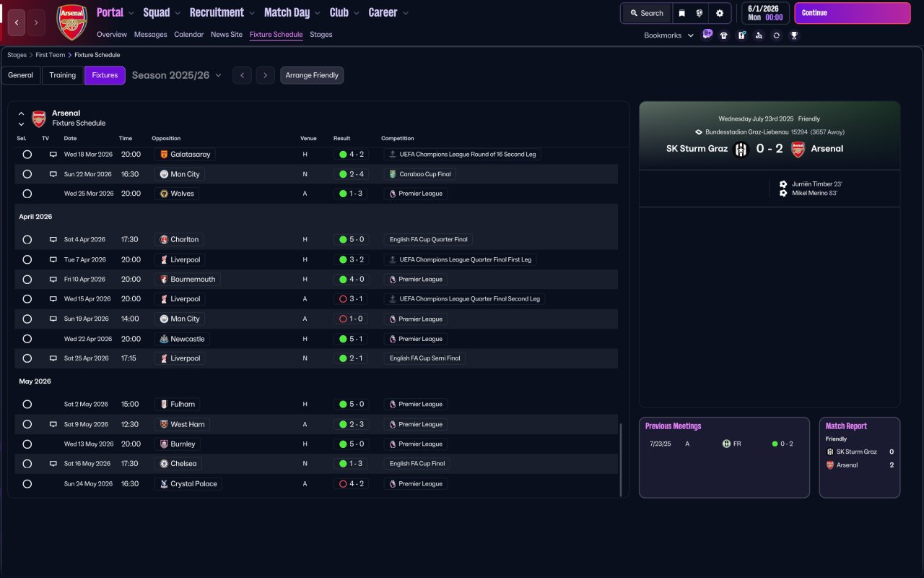Screen dimensions: 924x578
Task: Navigate back with the left arrow button
Action: click(17, 22)
